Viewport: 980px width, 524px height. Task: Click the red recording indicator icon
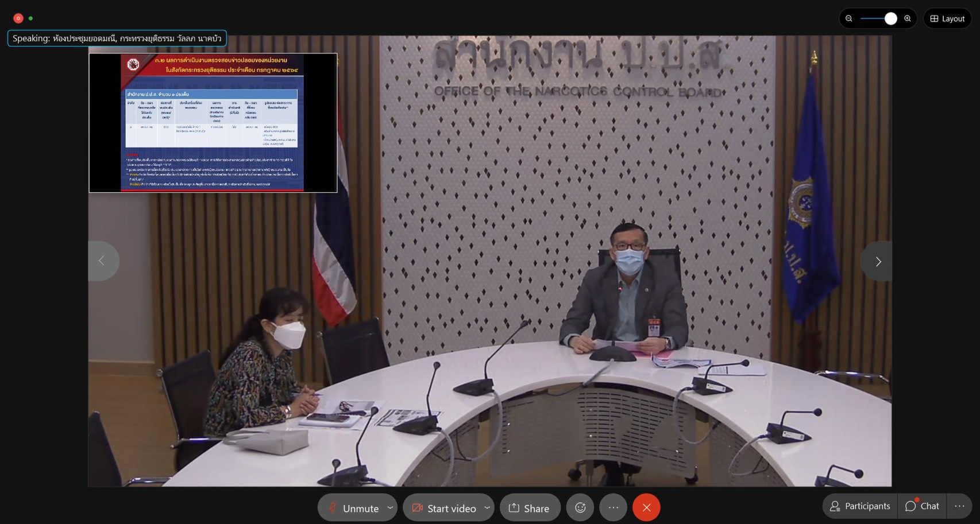click(x=18, y=18)
